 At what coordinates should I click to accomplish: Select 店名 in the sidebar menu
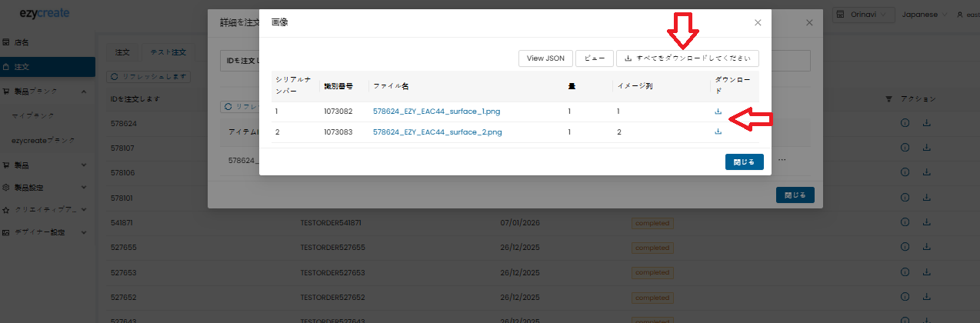(x=23, y=42)
